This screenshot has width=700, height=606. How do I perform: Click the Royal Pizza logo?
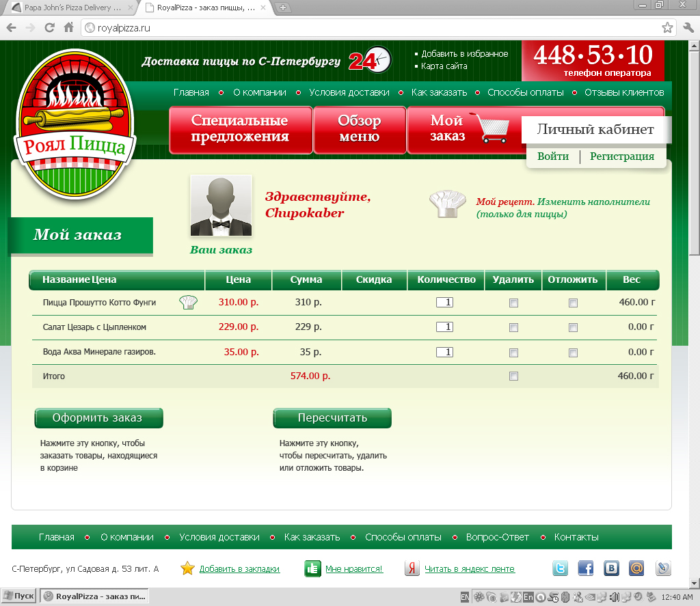tap(75, 125)
